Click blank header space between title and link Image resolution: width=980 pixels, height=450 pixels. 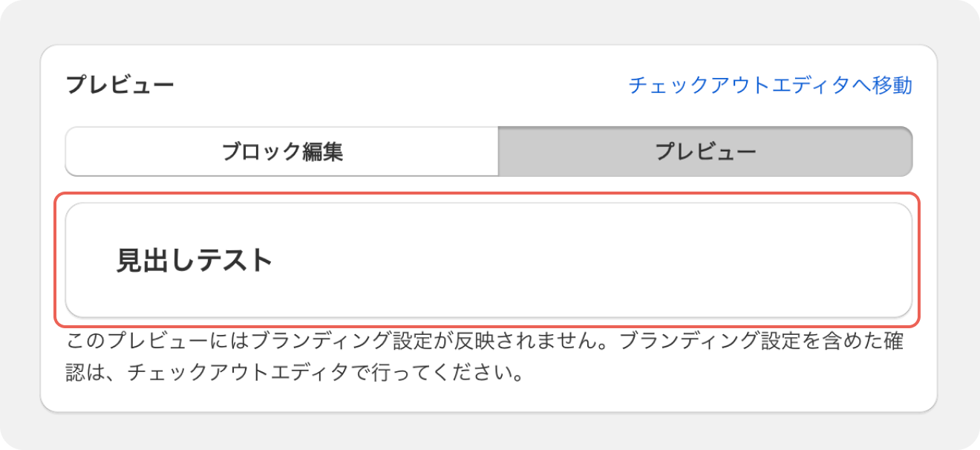coord(401,85)
